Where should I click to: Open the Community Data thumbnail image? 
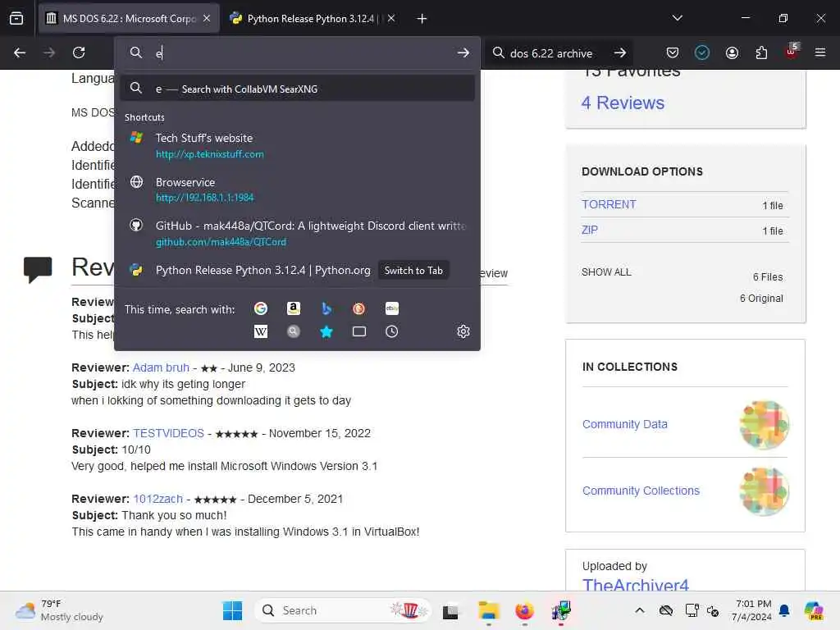coord(764,425)
